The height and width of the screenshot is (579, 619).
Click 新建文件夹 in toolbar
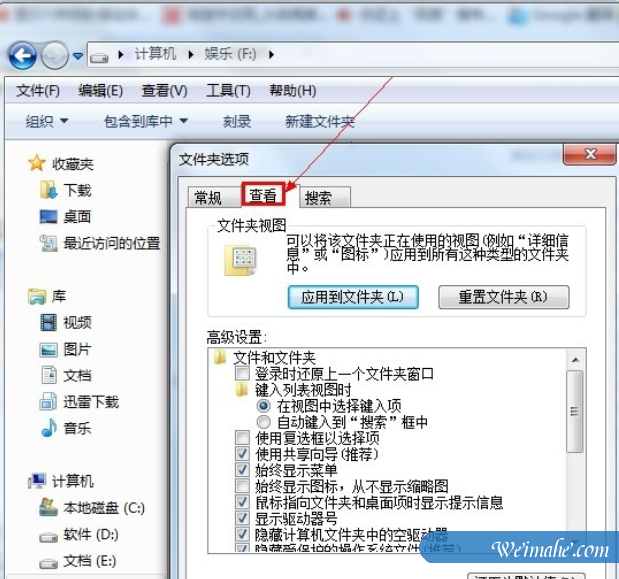point(320,121)
